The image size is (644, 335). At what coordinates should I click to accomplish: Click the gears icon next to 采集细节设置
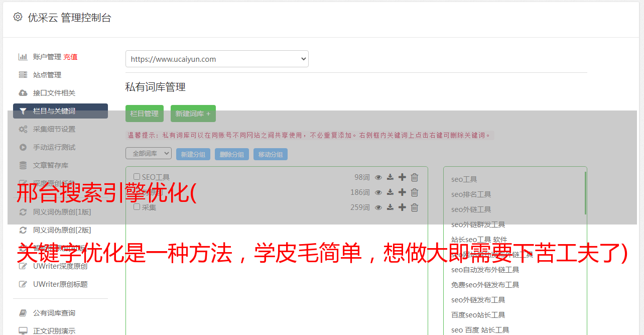[23, 129]
